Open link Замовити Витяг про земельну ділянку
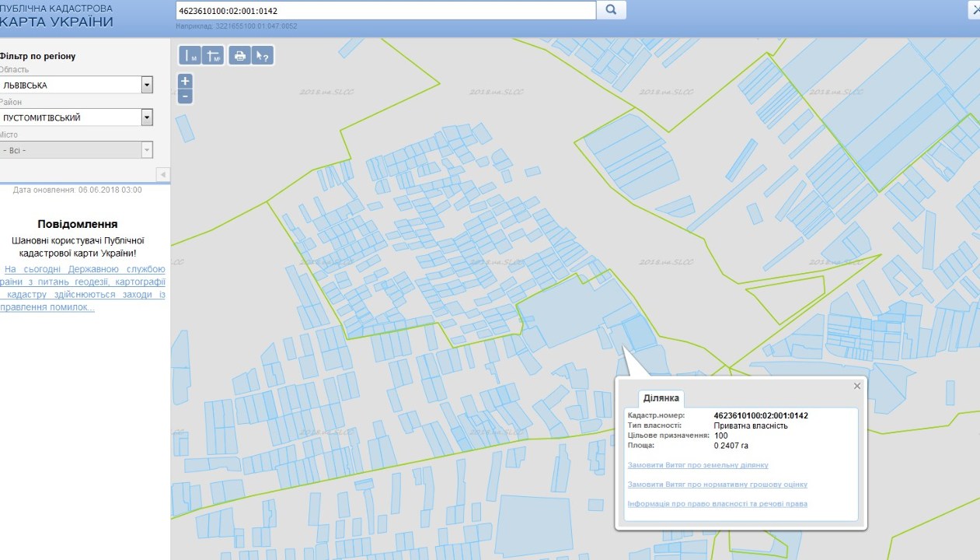This screenshot has width=980, height=560. click(697, 465)
